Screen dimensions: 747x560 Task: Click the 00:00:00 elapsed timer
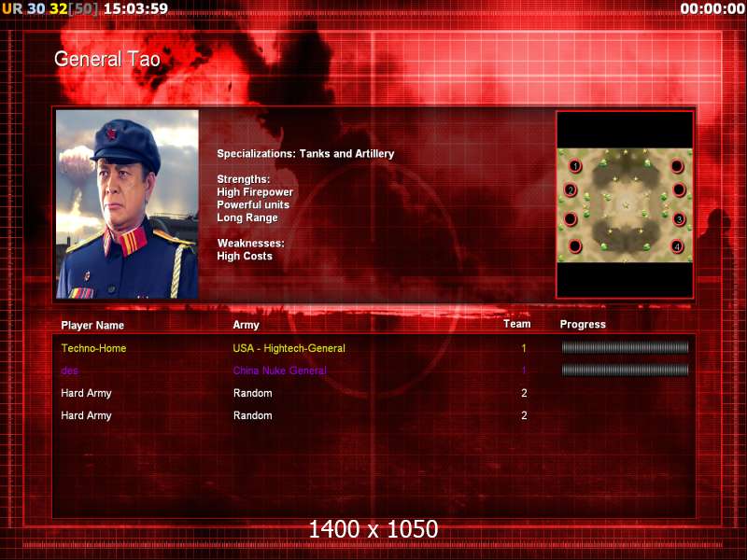click(x=712, y=8)
